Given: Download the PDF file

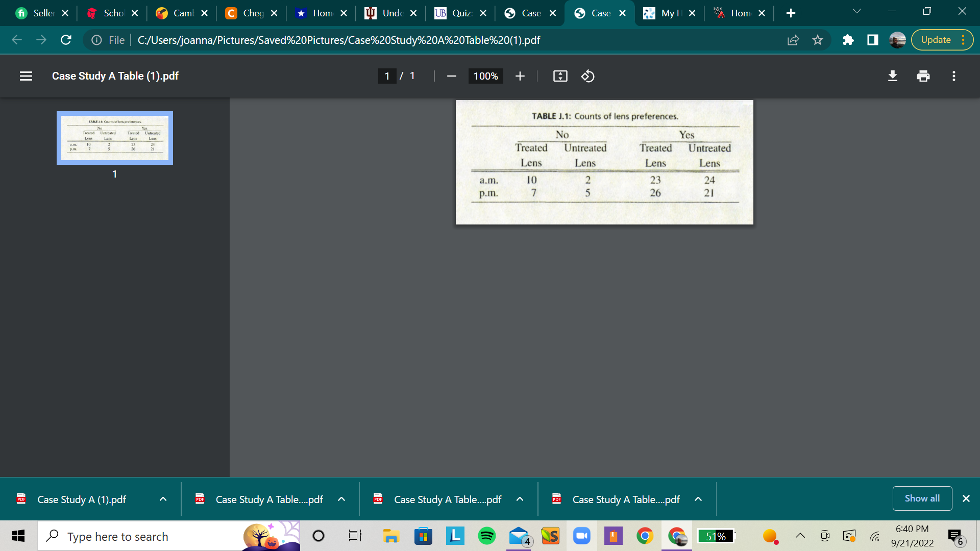Looking at the screenshot, I should tap(892, 76).
